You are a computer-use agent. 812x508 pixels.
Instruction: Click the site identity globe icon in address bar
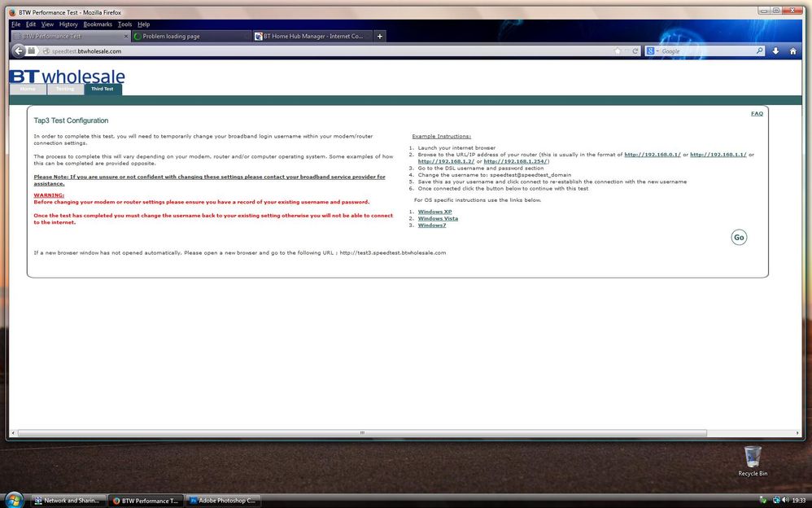(x=46, y=51)
